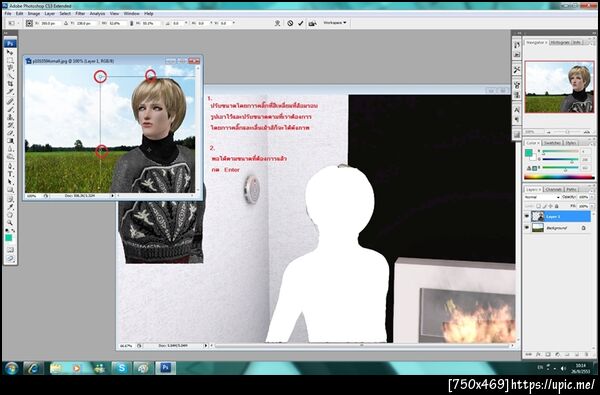The image size is (600, 395).
Task: Click the reference point locator icon
Action: coord(29,23)
